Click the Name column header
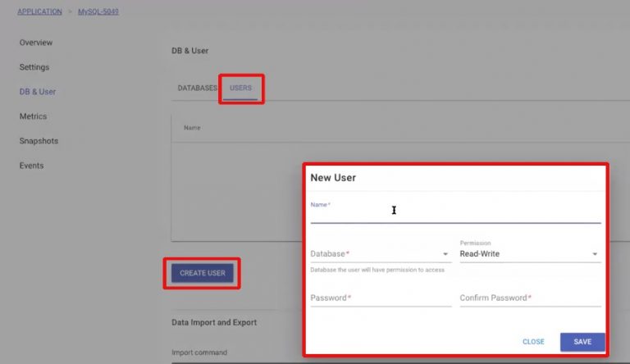 (192, 128)
